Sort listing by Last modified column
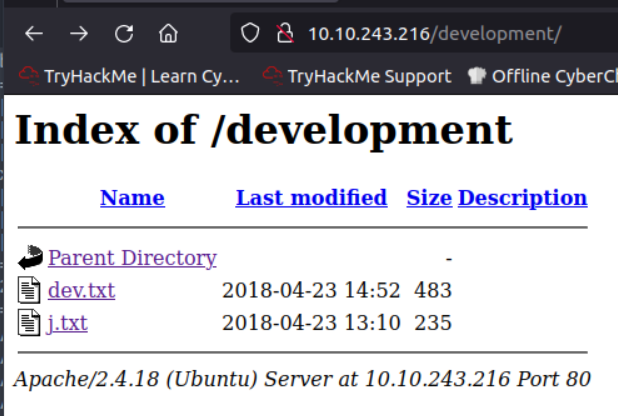This screenshot has height=416, width=618. pyautogui.click(x=311, y=198)
